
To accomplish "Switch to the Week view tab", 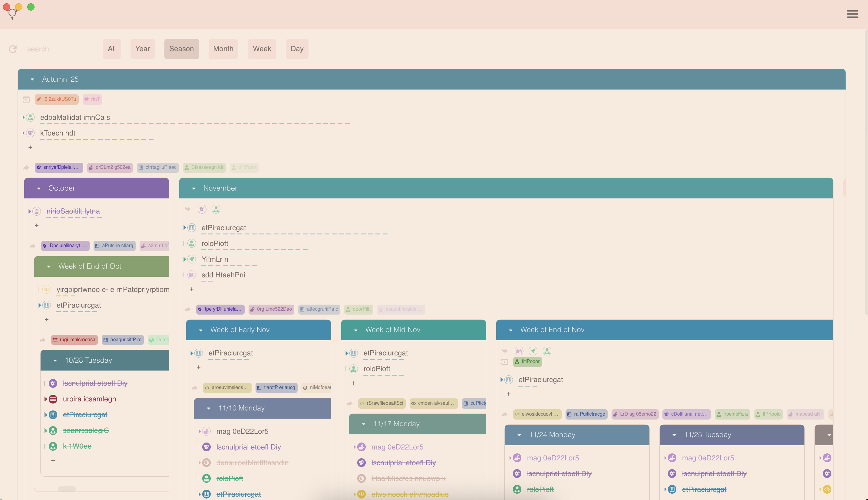I will [x=262, y=49].
